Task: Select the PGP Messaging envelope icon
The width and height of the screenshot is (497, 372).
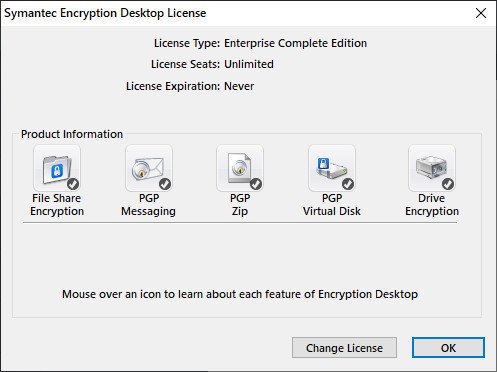Action: click(x=149, y=168)
